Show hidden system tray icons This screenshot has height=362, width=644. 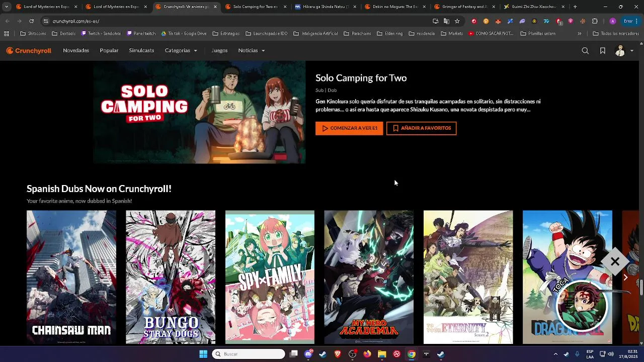point(555,354)
